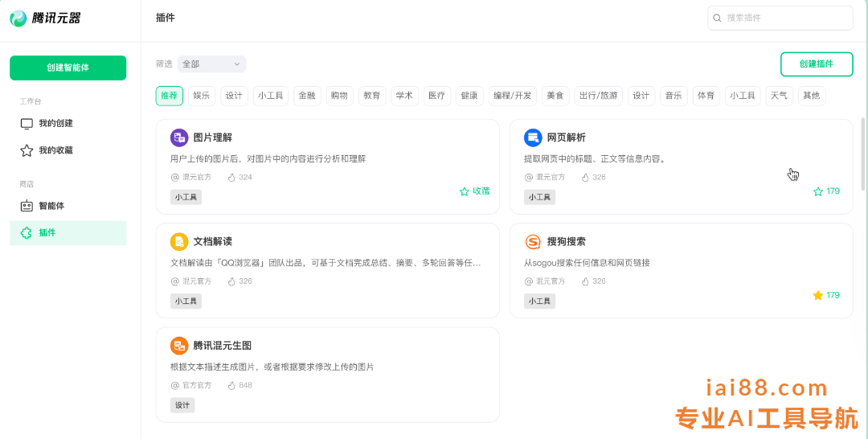Click the 我的创建 monitor icon

click(x=27, y=124)
